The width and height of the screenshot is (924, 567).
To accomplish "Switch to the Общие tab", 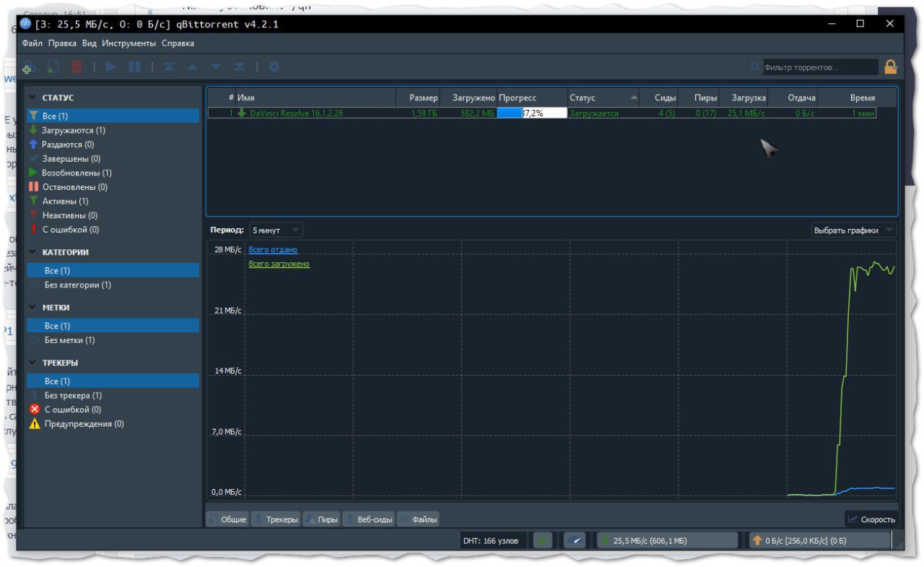I will (x=227, y=519).
